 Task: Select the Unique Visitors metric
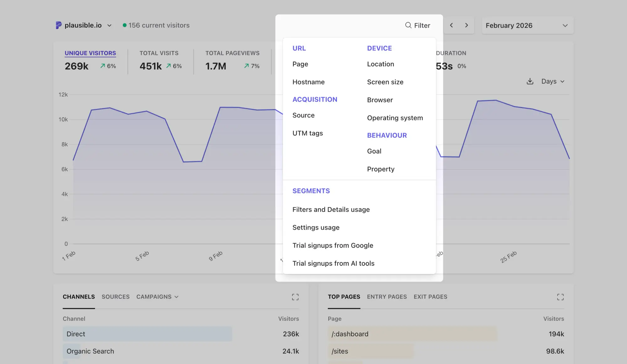(x=90, y=53)
